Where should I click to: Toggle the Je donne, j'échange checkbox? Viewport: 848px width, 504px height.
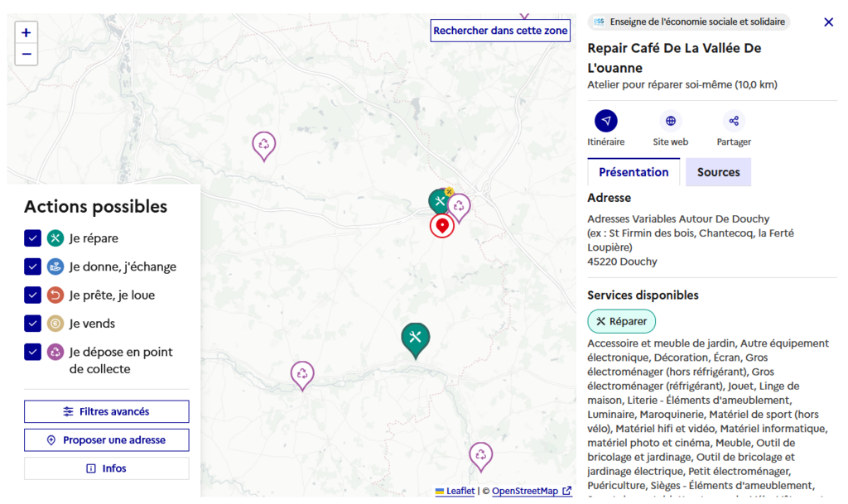[x=32, y=266]
